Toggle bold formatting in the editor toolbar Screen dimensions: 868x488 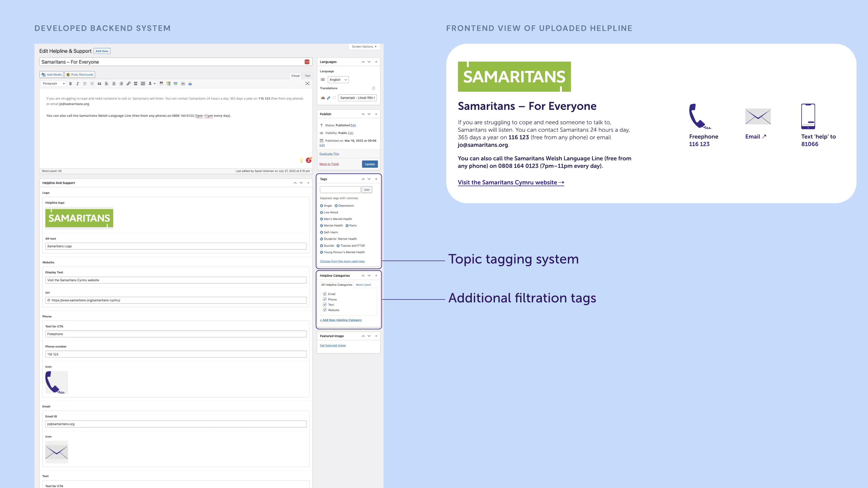tap(70, 83)
